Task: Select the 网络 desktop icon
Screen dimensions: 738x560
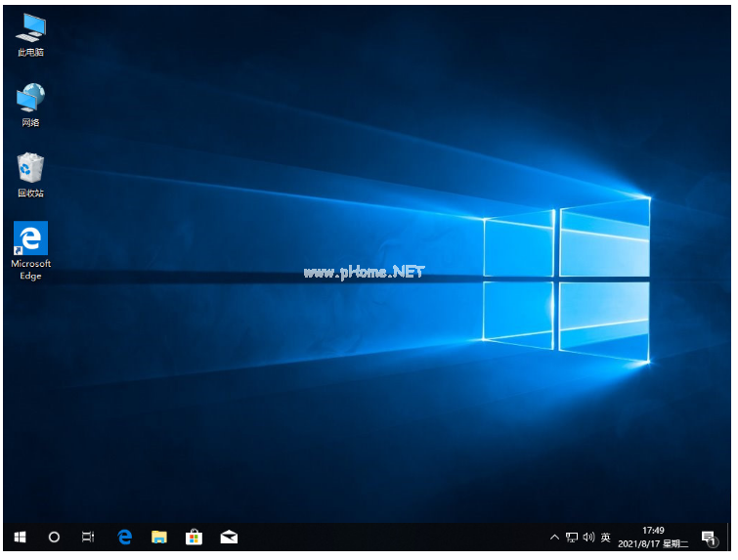Action: [x=30, y=104]
